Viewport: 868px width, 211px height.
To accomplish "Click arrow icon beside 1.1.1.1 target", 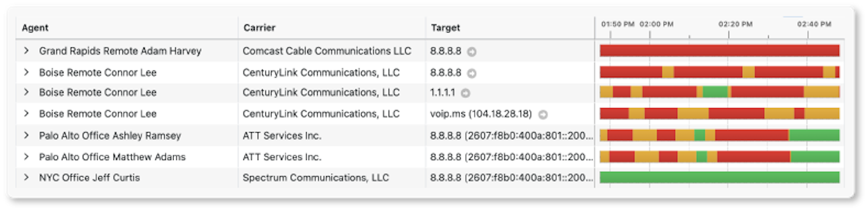I will coord(465,93).
